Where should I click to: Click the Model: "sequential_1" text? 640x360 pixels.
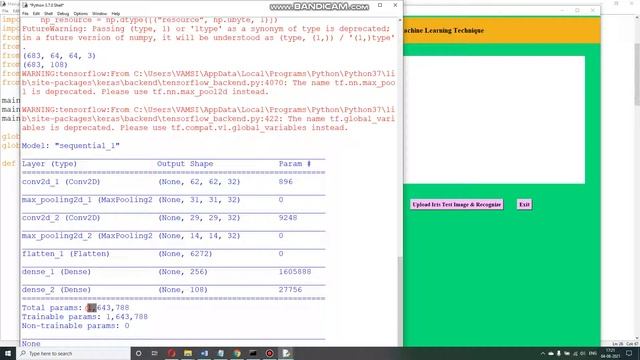pos(71,146)
